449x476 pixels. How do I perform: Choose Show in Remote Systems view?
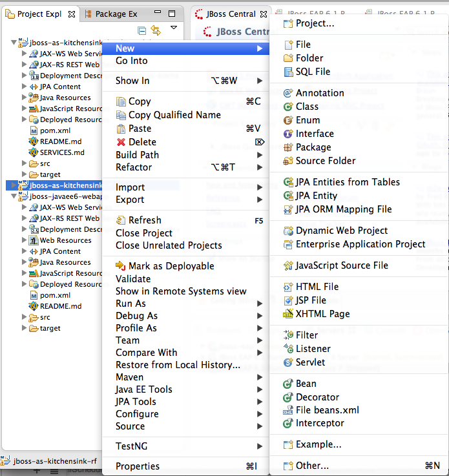click(x=186, y=291)
